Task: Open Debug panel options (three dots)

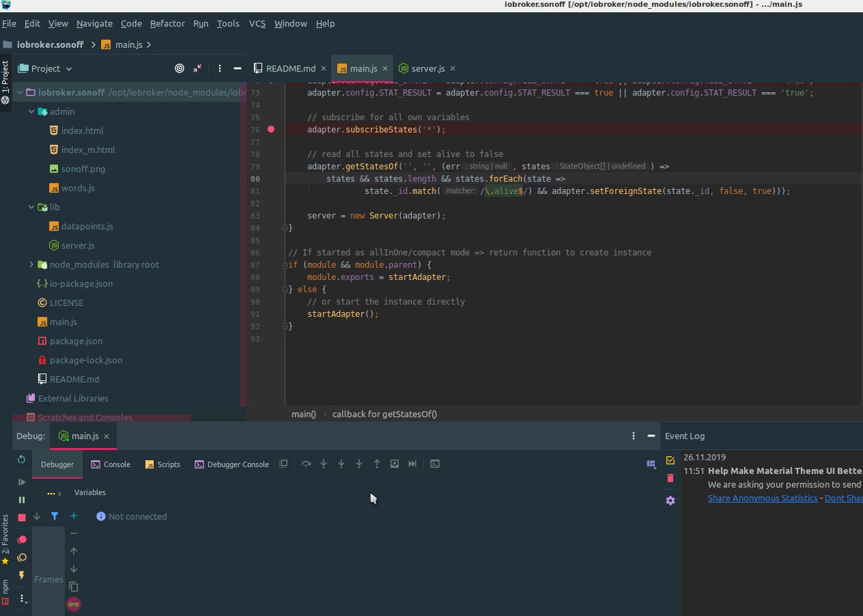Action: 632,435
